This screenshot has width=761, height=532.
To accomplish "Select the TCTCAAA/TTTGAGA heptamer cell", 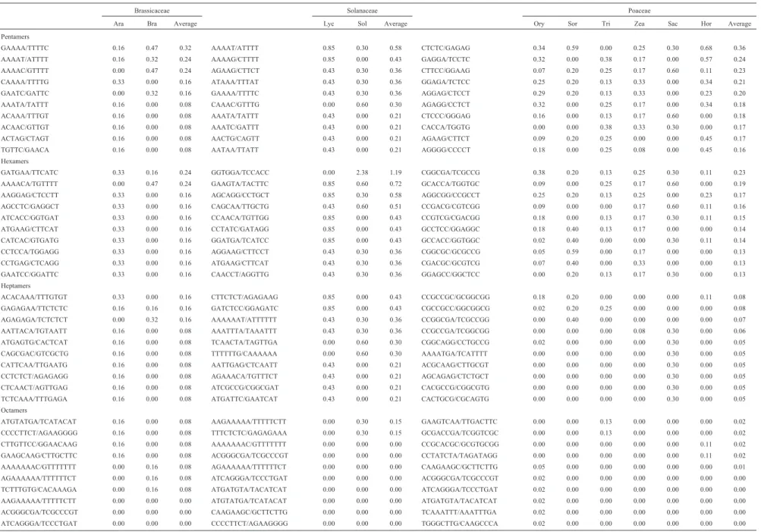I will (x=34, y=399).
